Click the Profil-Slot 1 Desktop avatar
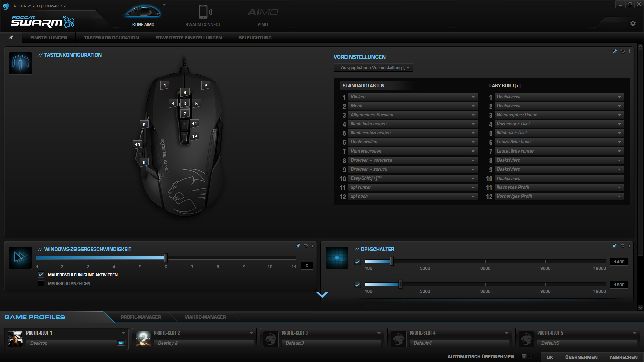The width and height of the screenshot is (644, 362). point(15,339)
